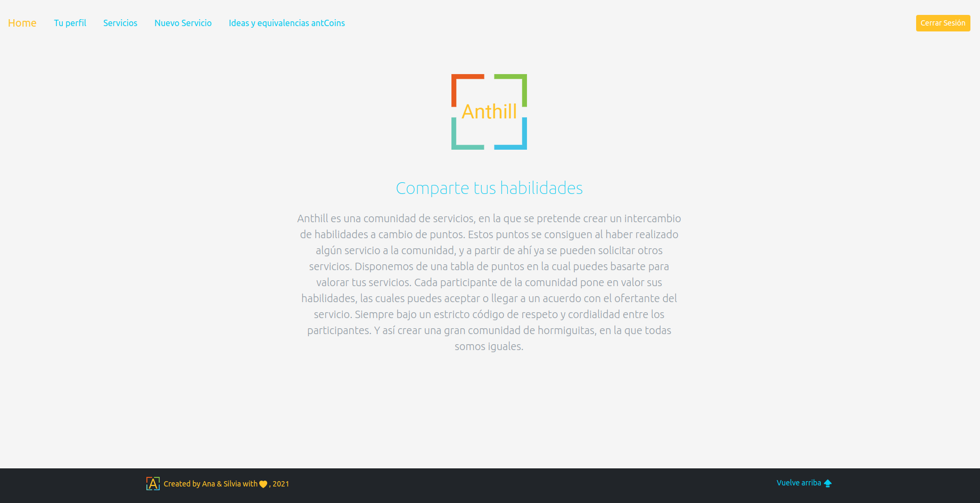Click the 'Anthill' text inside the logo square

coord(489,112)
